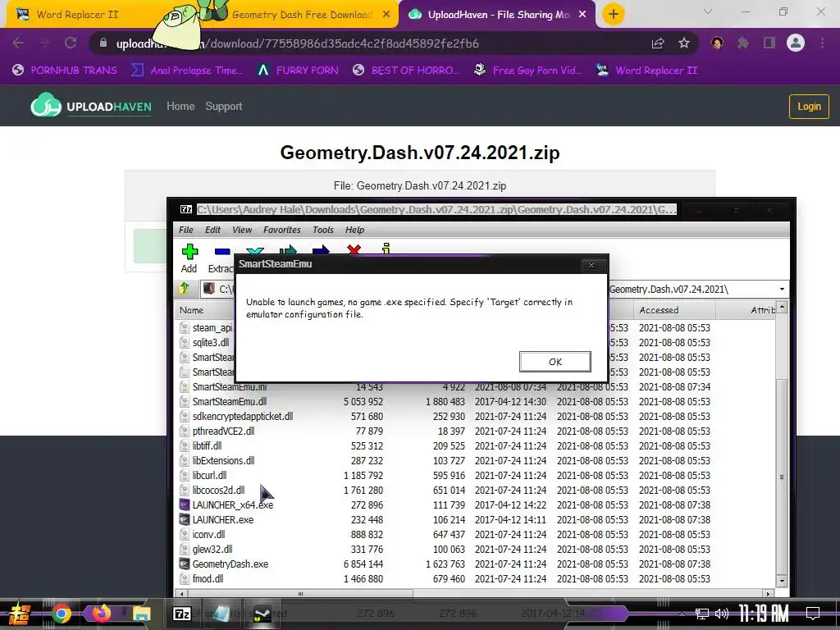The width and height of the screenshot is (840, 630).
Task: Open the Tools menu in 7-Zip
Action: [x=323, y=230]
